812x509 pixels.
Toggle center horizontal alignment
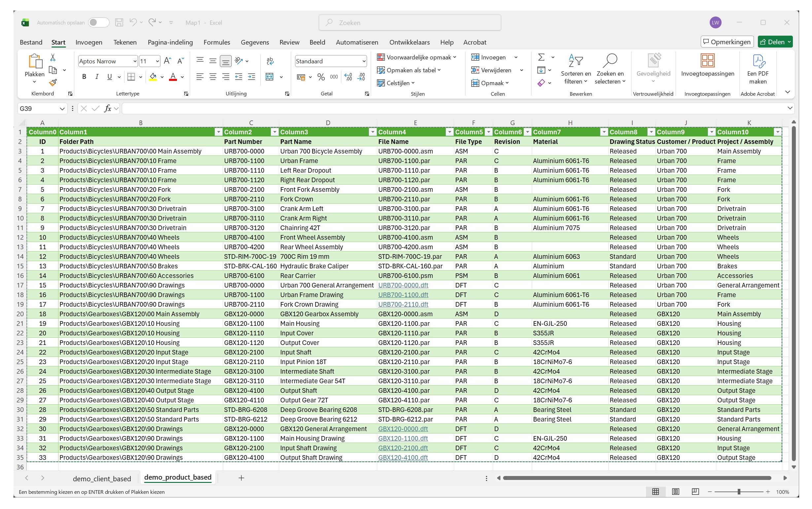(x=213, y=77)
